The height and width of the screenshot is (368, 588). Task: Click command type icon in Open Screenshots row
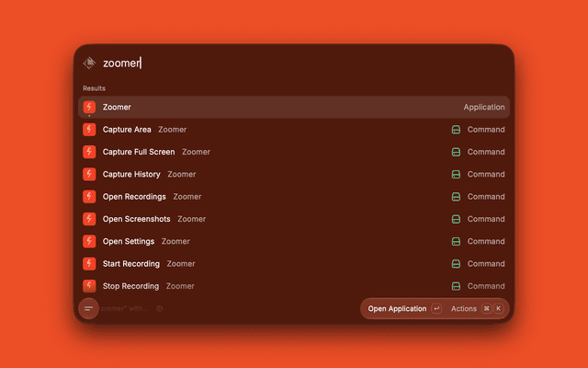456,219
